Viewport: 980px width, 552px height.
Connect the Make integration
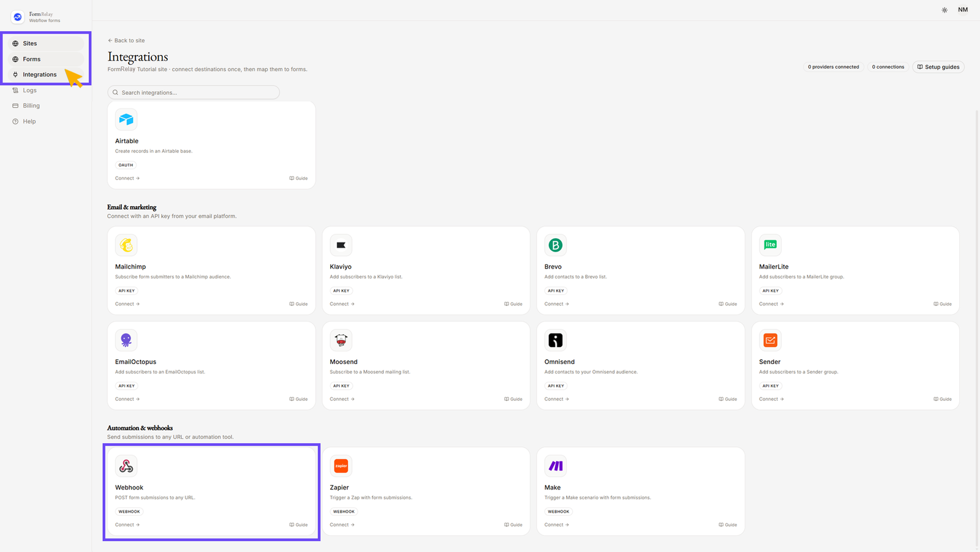557,525
